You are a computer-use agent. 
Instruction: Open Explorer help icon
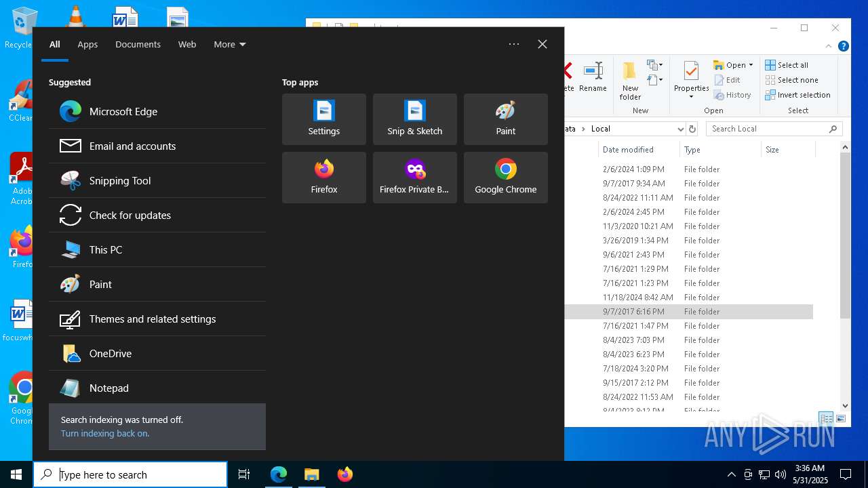[844, 46]
